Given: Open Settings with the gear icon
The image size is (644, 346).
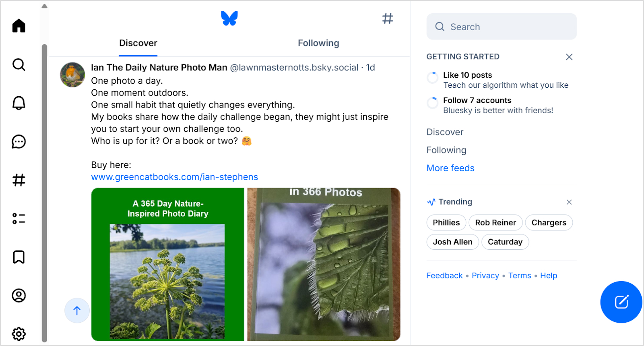Looking at the screenshot, I should pyautogui.click(x=18, y=334).
